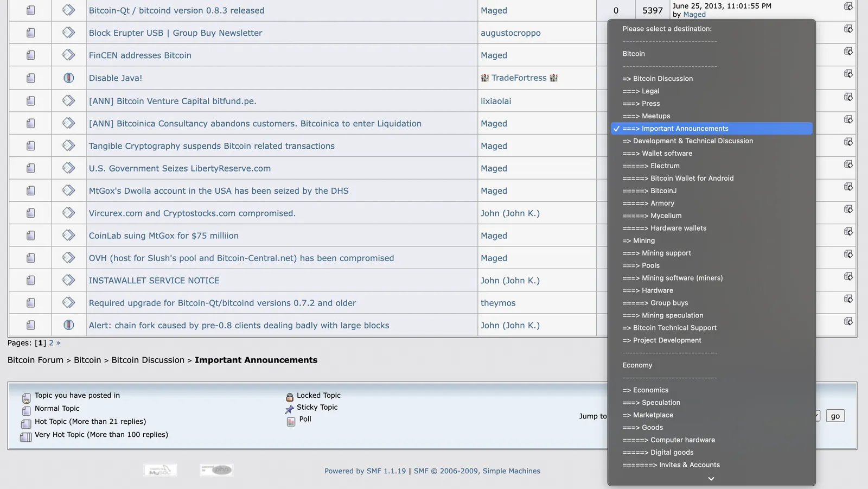This screenshot has width=868, height=489.
Task: Choose 'Wallet software' destination
Action: click(711, 154)
